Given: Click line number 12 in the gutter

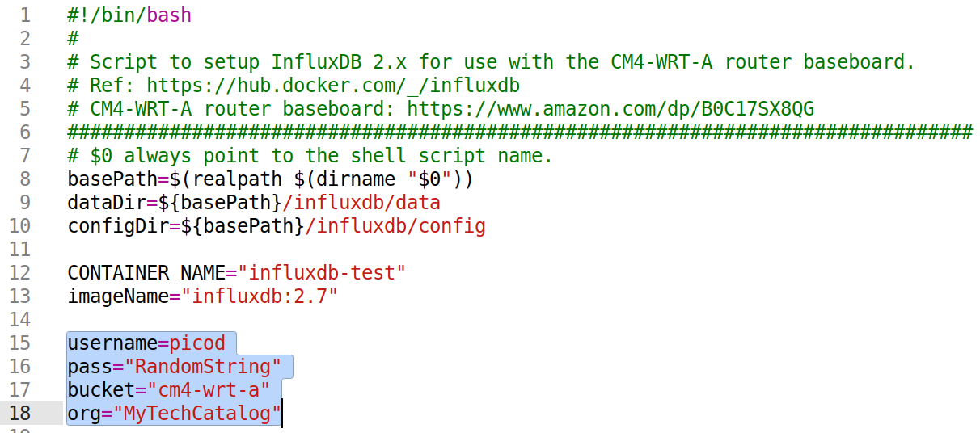Looking at the screenshot, I should click(x=20, y=273).
